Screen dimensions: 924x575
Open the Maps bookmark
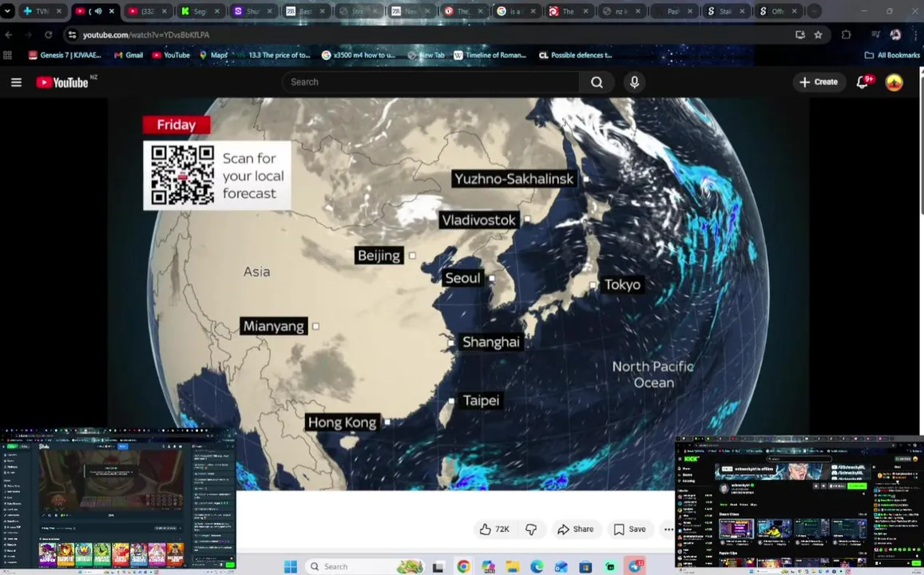214,55
